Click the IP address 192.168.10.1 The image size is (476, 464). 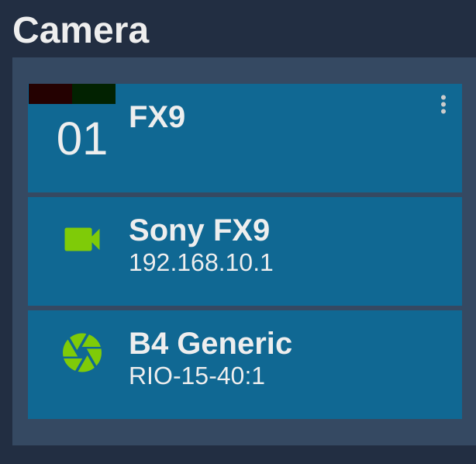pos(201,262)
